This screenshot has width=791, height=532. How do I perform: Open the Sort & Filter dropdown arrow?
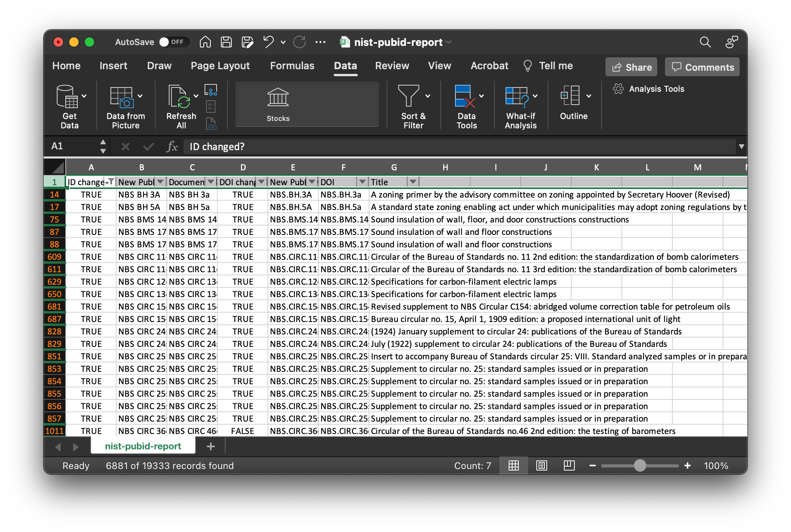(x=428, y=96)
